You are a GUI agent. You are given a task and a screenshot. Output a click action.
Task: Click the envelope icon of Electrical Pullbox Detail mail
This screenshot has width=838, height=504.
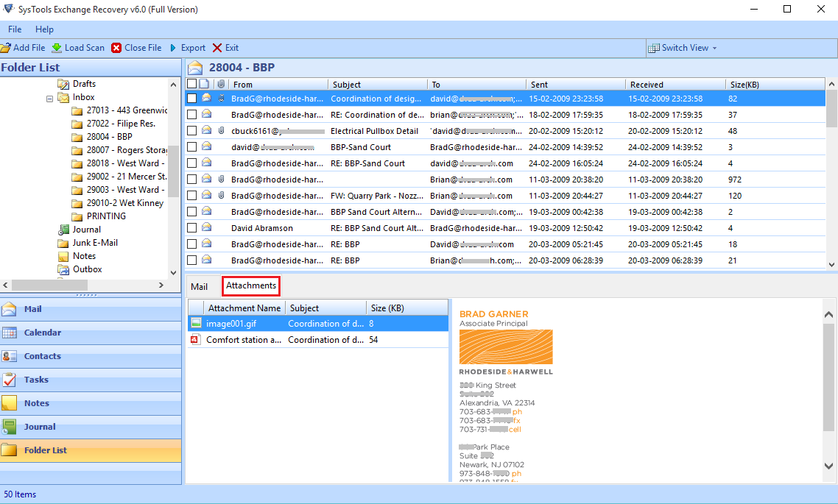[x=206, y=130]
